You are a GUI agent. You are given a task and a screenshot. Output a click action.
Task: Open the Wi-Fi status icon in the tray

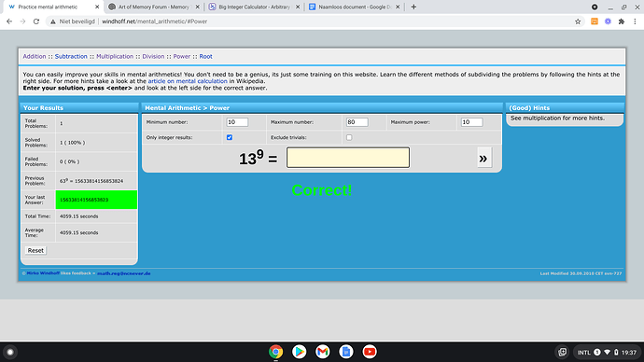[607, 352]
